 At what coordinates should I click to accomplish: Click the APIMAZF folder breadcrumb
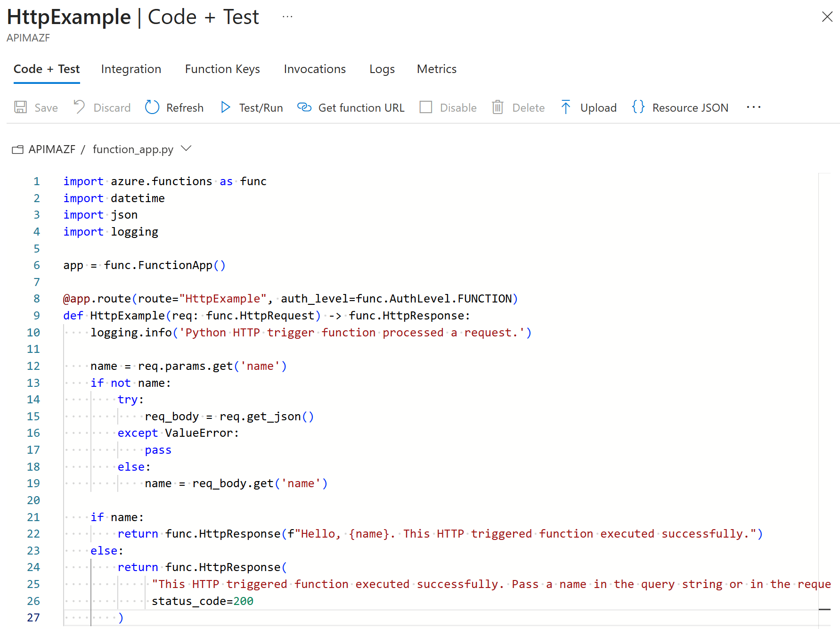pyautogui.click(x=51, y=149)
